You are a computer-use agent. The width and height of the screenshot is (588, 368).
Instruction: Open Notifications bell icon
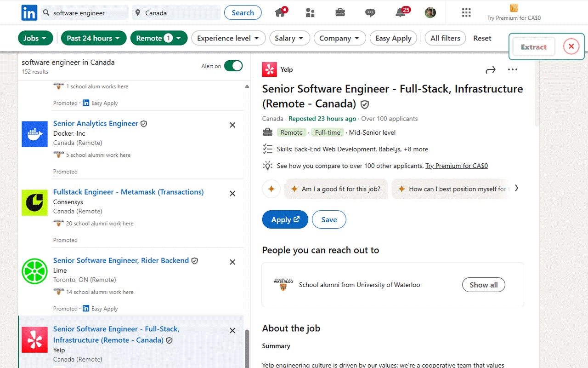(x=400, y=12)
